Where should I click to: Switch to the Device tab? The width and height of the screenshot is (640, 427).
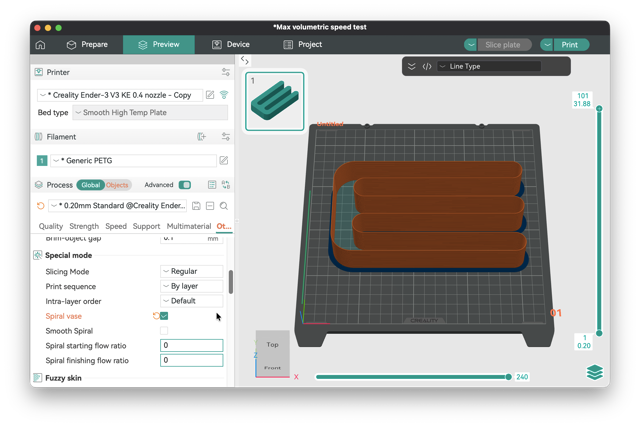(x=231, y=44)
